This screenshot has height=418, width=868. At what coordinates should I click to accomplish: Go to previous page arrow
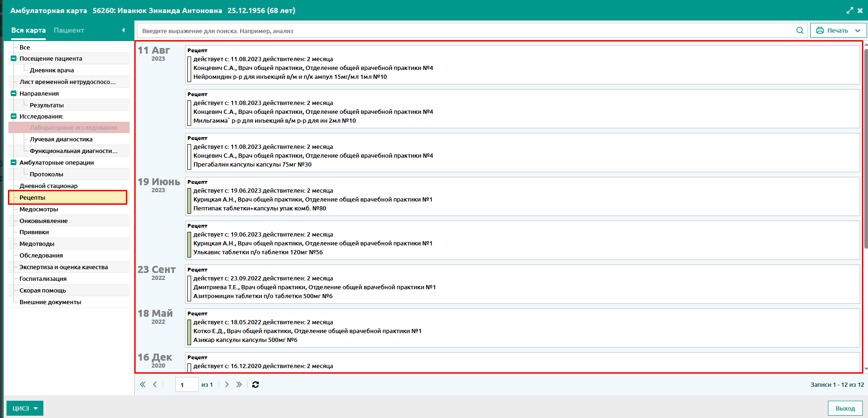[x=155, y=384]
